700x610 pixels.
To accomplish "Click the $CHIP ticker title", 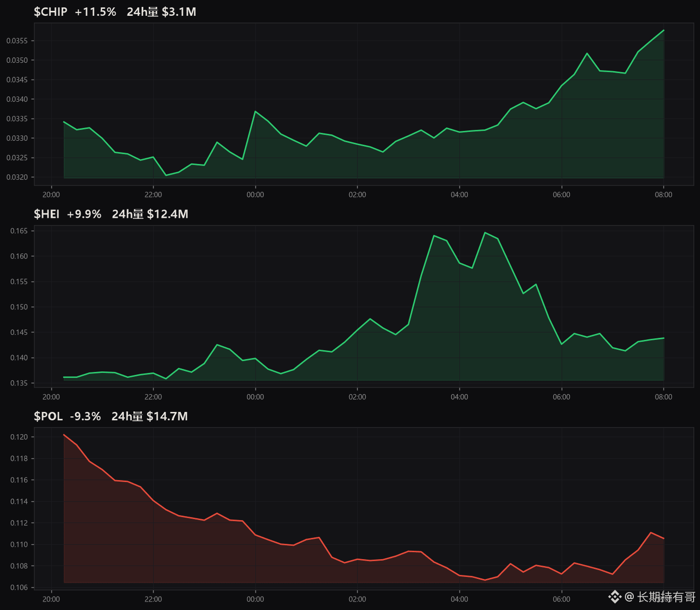I will coord(50,12).
